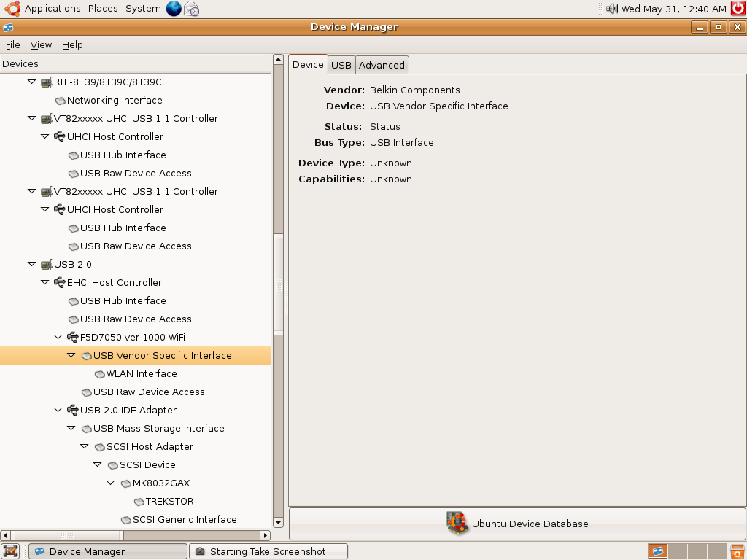747x560 pixels.
Task: Collapse the SCSI Host Adapter node
Action: coord(85,446)
